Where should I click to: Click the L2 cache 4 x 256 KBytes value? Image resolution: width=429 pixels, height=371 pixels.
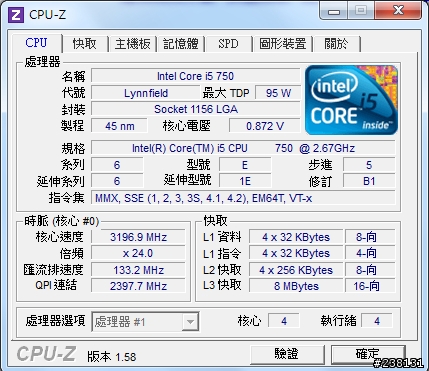coord(296,270)
